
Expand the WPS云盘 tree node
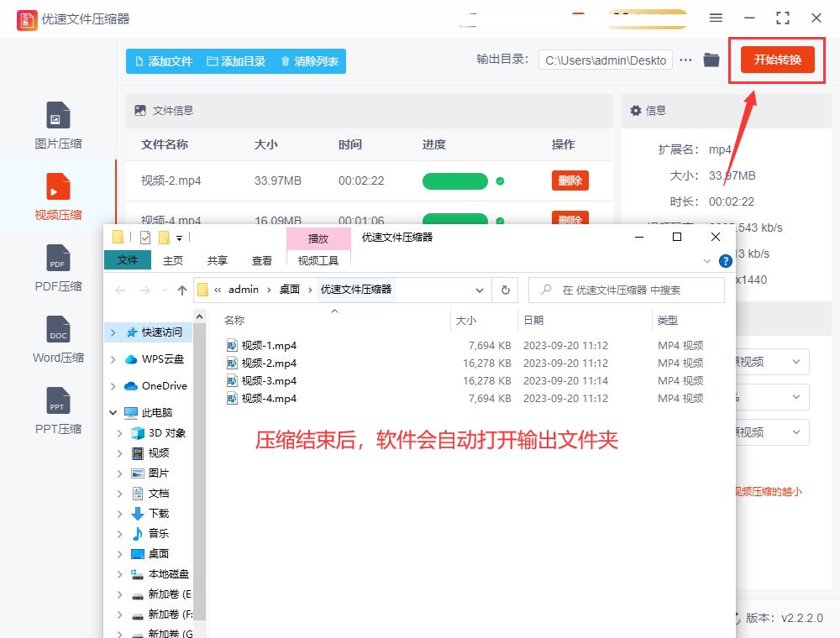pos(113,359)
